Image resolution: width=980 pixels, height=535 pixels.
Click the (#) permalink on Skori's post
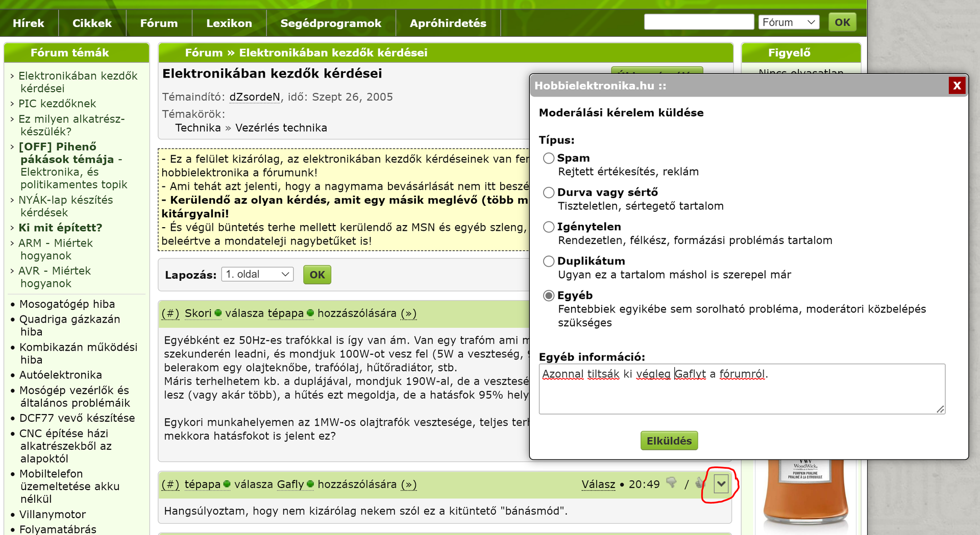tap(170, 313)
